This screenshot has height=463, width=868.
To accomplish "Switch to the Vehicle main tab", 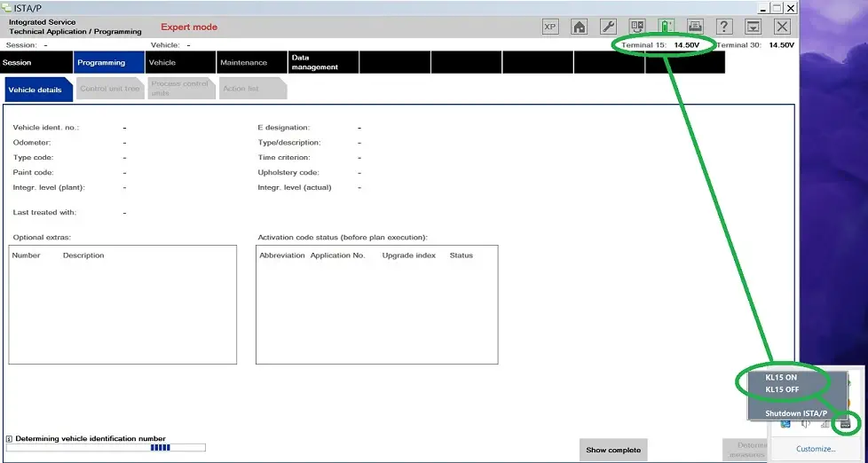I will 180,62.
